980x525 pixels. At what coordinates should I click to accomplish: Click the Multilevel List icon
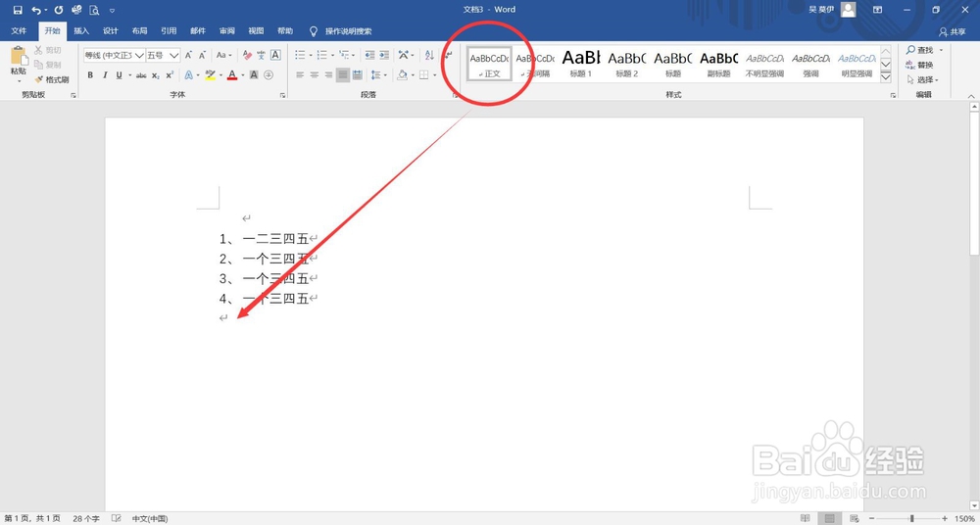344,55
